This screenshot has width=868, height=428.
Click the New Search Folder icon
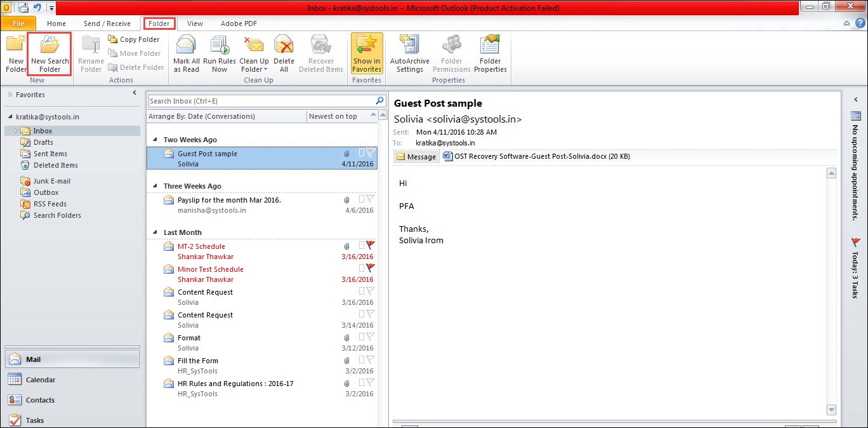click(49, 54)
